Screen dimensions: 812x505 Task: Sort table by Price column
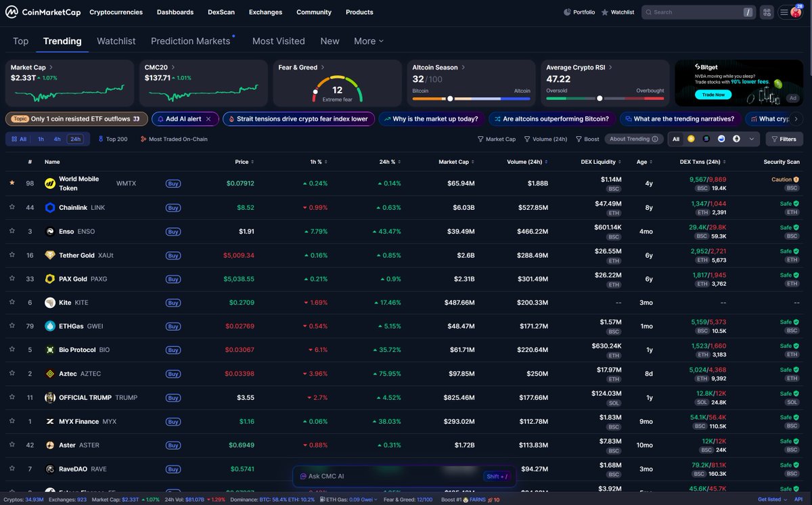point(244,162)
